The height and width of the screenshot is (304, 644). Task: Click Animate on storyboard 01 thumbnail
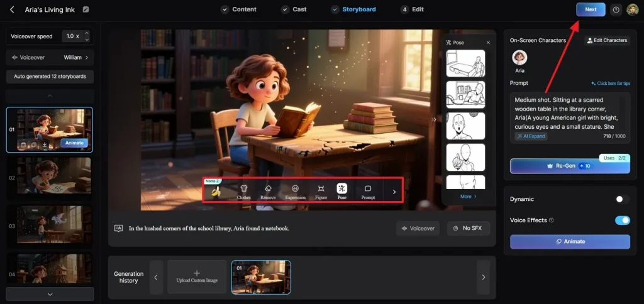click(x=74, y=143)
